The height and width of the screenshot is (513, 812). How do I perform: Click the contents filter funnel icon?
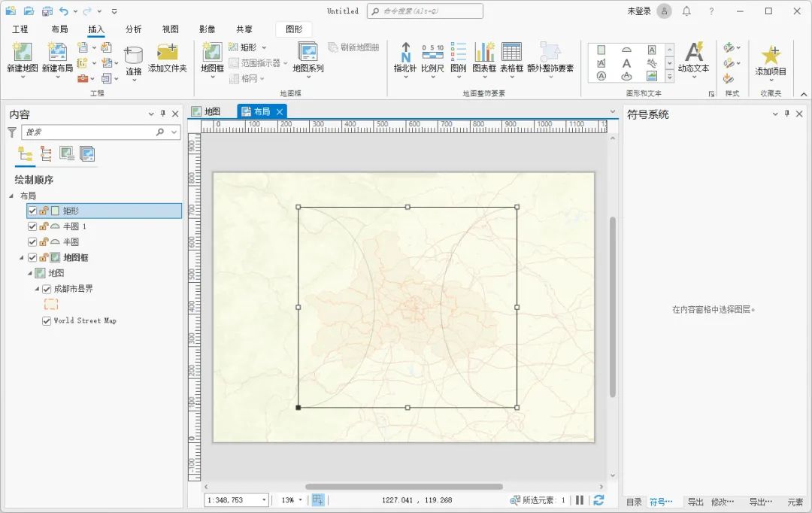pyautogui.click(x=12, y=132)
